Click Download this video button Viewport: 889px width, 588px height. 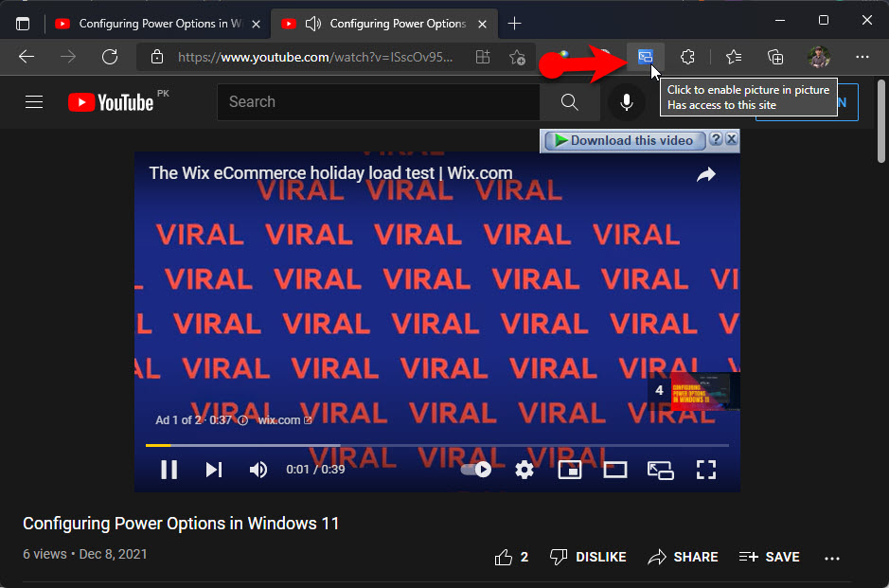coord(624,140)
